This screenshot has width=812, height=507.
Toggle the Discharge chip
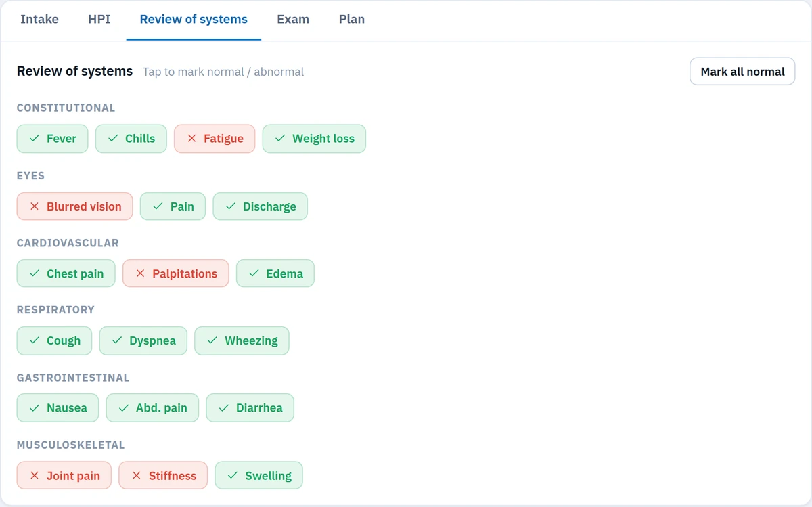[260, 206]
